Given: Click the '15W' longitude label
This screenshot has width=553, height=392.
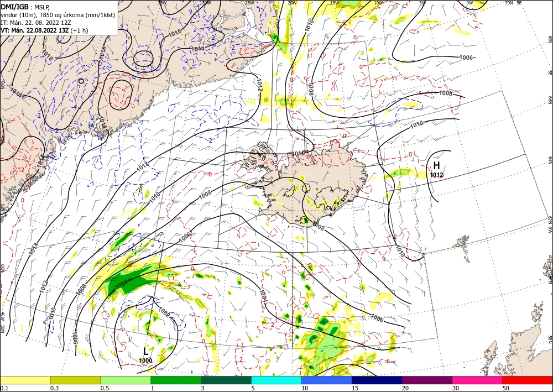Looking at the screenshot, I should click(x=335, y=2).
